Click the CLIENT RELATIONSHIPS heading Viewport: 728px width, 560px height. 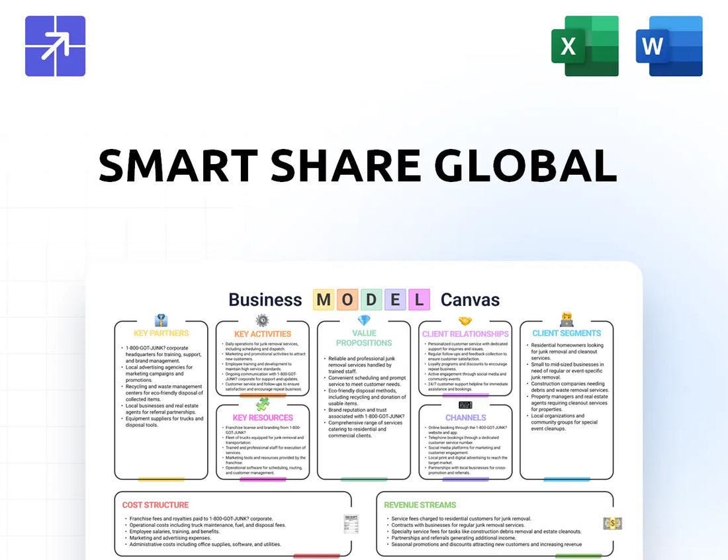[465, 334]
